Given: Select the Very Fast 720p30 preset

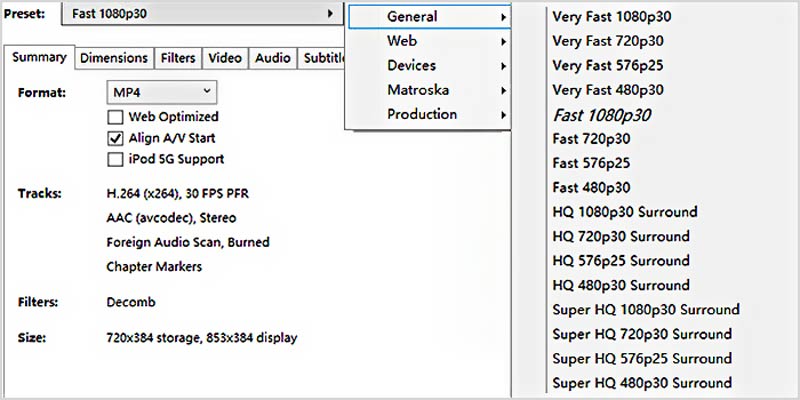Looking at the screenshot, I should (x=608, y=41).
